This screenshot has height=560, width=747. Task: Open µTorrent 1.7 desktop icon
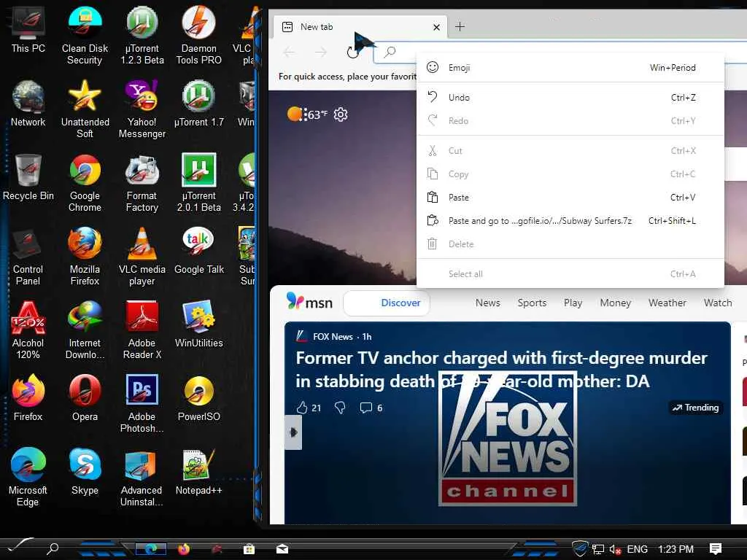[x=198, y=104]
